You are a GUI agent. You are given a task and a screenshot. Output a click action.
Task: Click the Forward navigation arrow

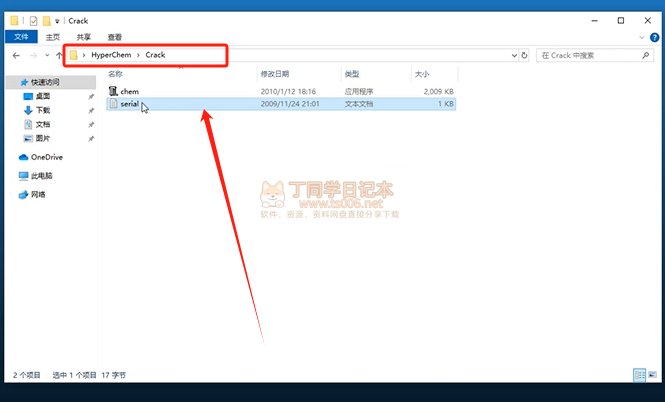click(33, 56)
